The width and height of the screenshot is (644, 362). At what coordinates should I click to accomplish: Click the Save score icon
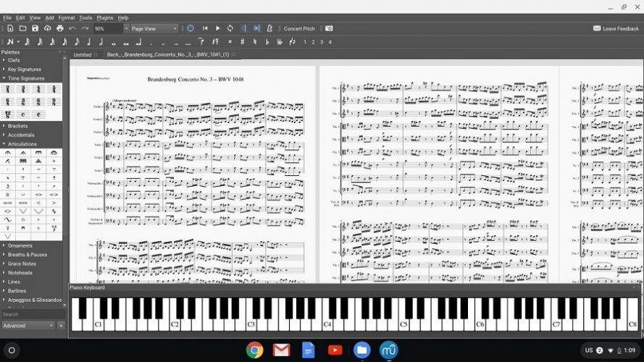tap(35, 28)
